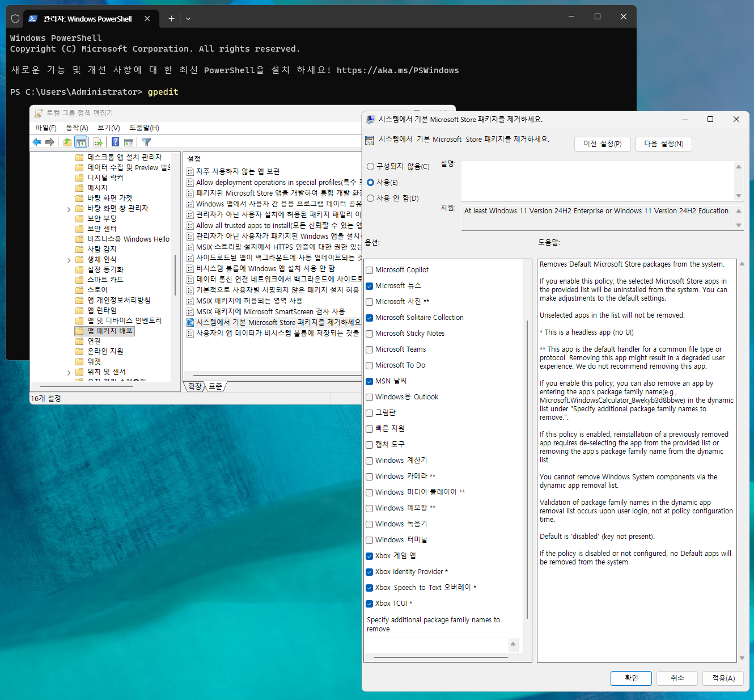Toggle show/hide console tree icon
The image size is (754, 700).
[81, 142]
